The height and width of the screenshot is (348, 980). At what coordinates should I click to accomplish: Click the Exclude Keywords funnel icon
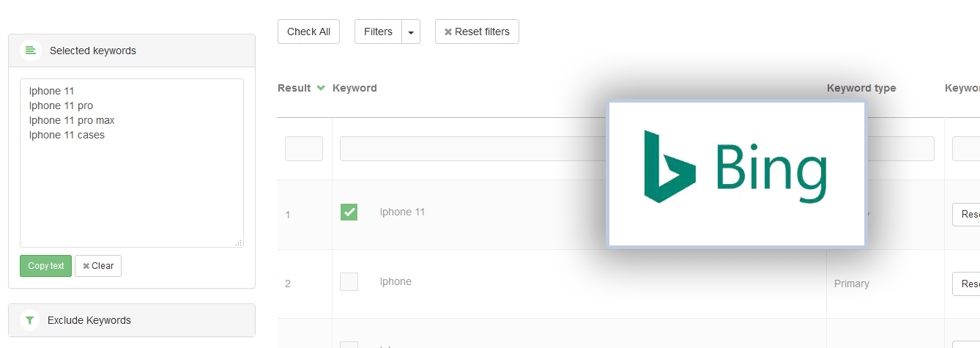[29, 320]
